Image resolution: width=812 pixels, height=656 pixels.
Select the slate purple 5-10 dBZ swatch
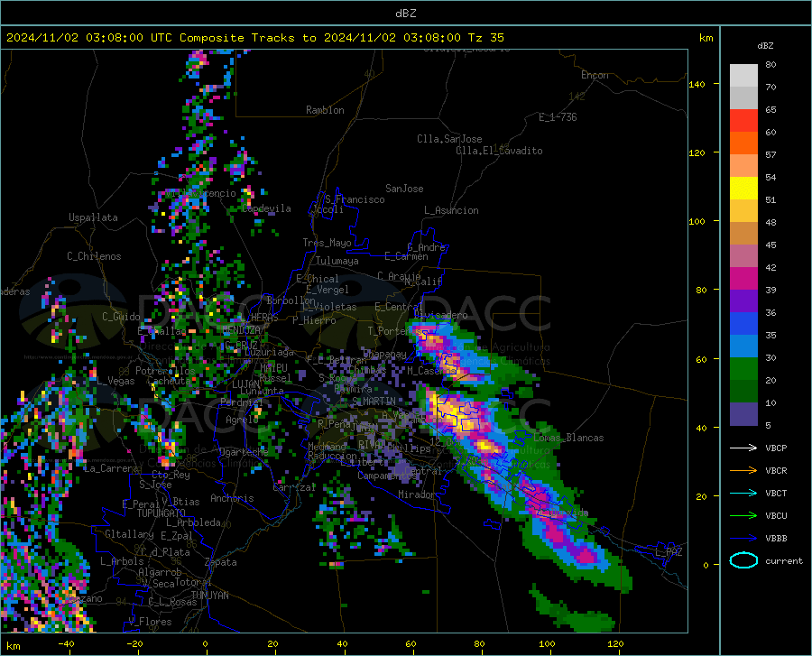coord(743,414)
